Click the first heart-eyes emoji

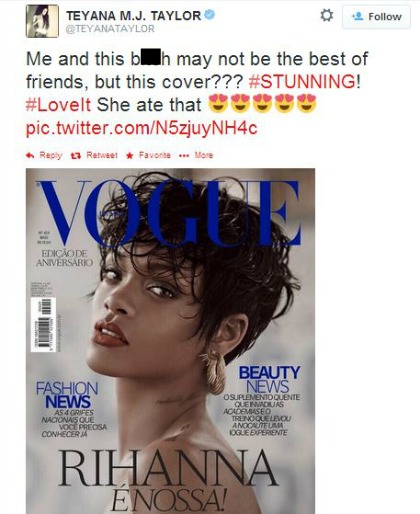click(x=218, y=104)
